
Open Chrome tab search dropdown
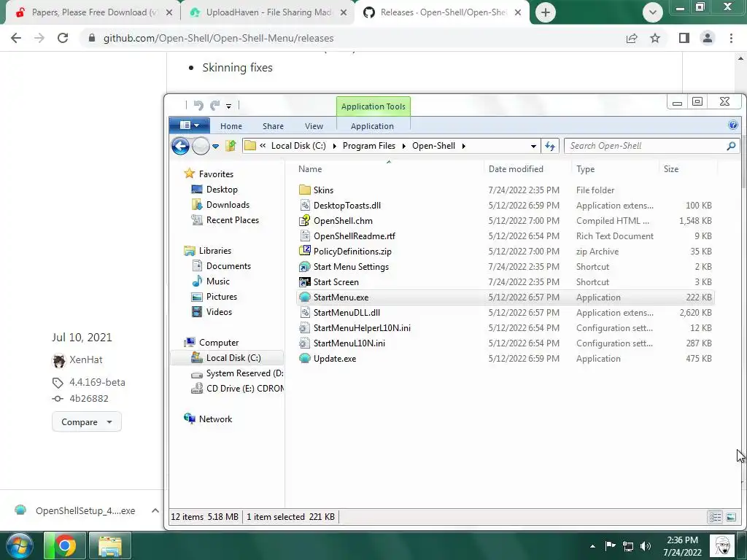coord(652,12)
